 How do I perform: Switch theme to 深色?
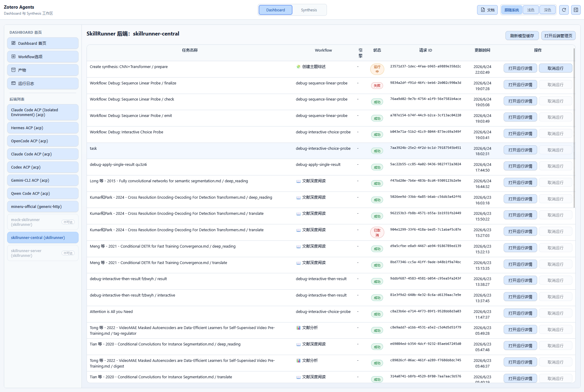tap(547, 10)
